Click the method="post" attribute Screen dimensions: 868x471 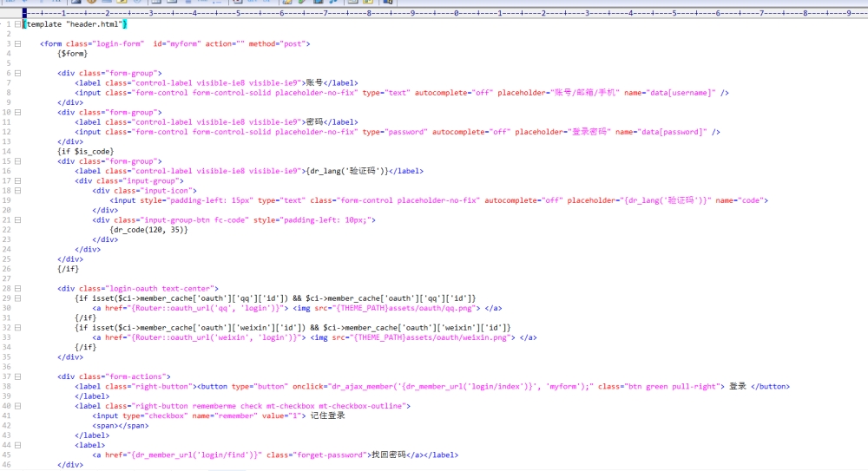[276, 43]
